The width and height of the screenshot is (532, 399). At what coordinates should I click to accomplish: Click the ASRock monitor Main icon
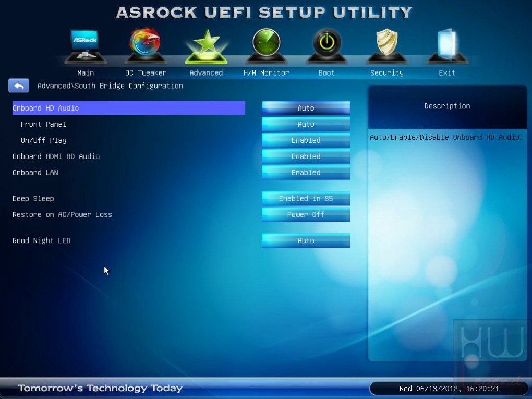86,46
